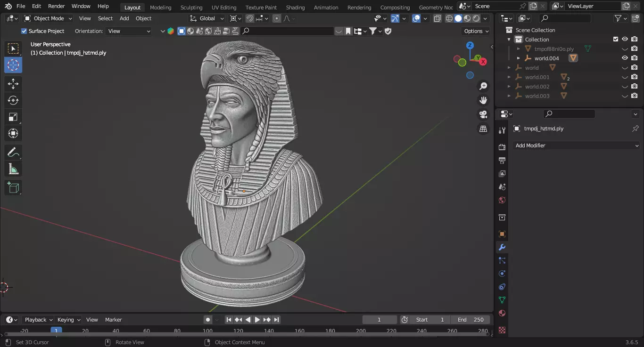The width and height of the screenshot is (644, 347).
Task: Expand world.004 in the outliner
Action: coord(519,58)
